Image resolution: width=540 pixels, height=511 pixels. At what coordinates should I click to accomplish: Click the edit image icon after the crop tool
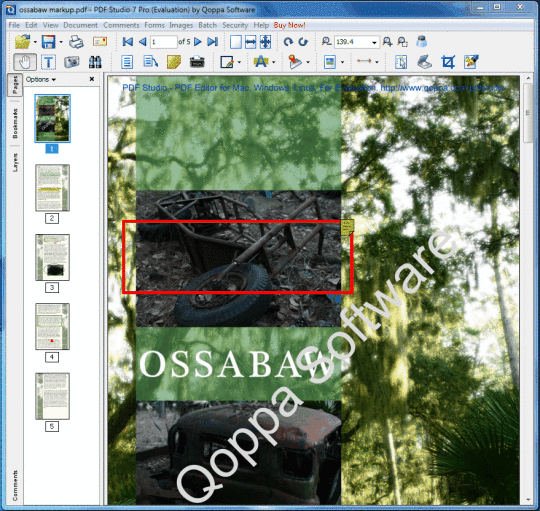[471, 62]
